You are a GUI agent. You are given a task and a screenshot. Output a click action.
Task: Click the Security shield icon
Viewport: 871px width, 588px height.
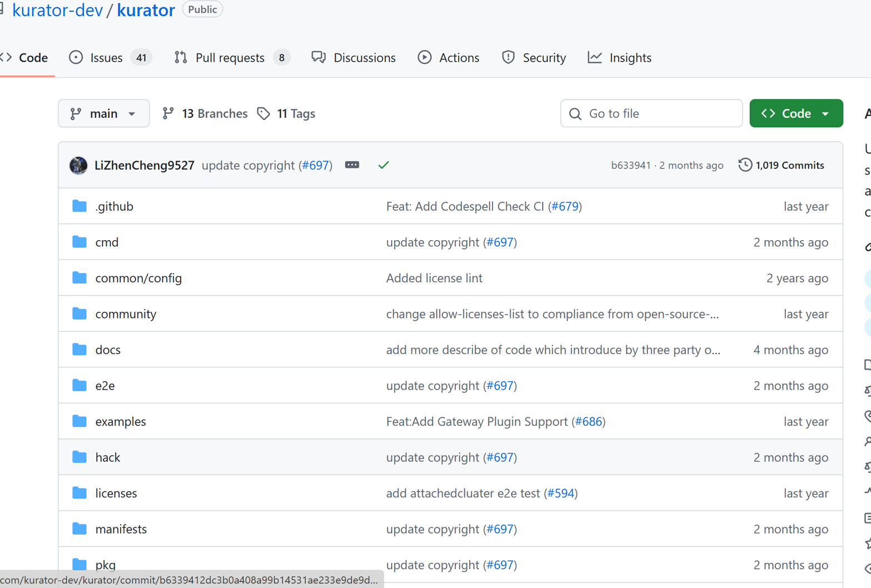508,57
